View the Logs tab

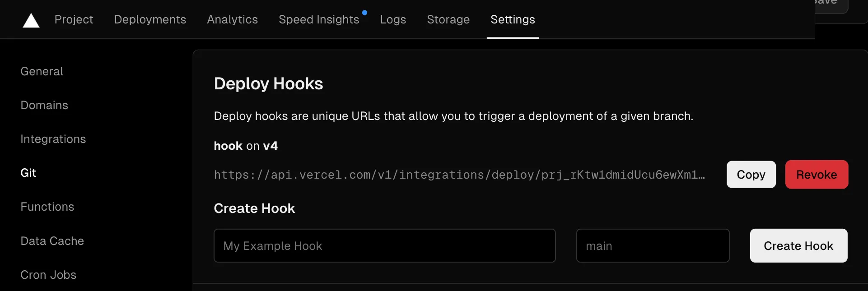point(393,19)
